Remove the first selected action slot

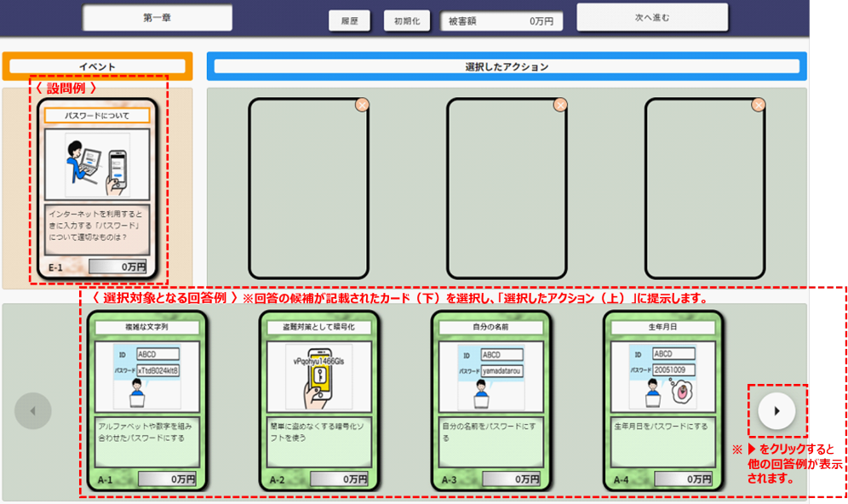(363, 105)
